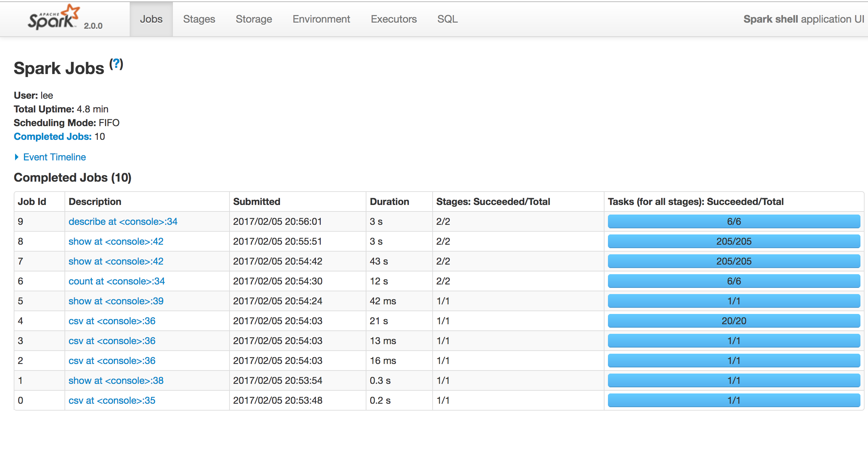868x462 pixels.
Task: Click the 2017/02/05 20:53:48 submitted time
Action: (278, 400)
